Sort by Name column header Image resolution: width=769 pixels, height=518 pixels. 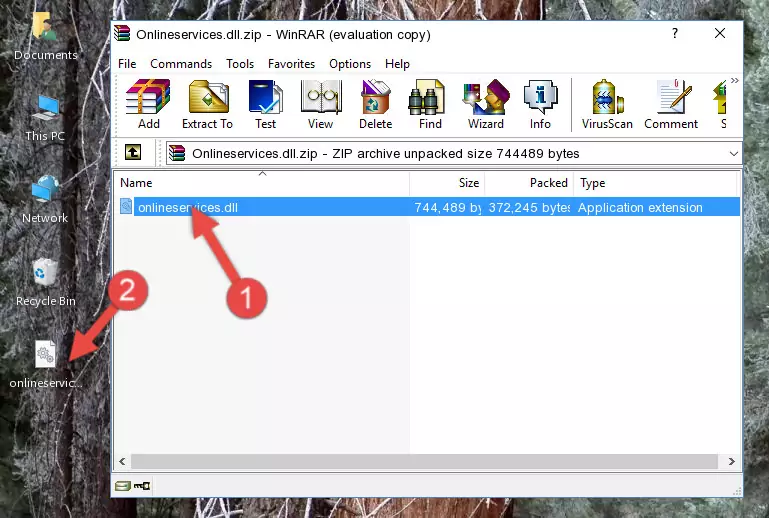pos(262,183)
